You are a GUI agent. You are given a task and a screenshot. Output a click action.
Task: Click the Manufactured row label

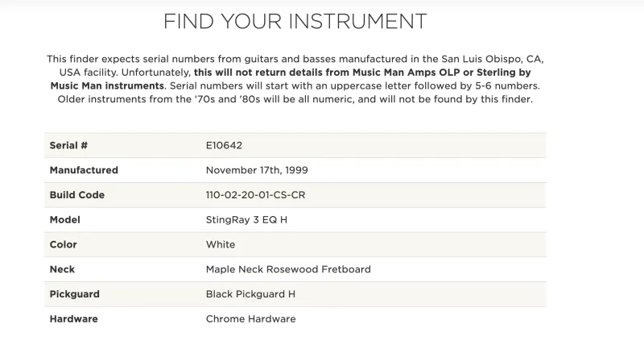click(x=84, y=170)
